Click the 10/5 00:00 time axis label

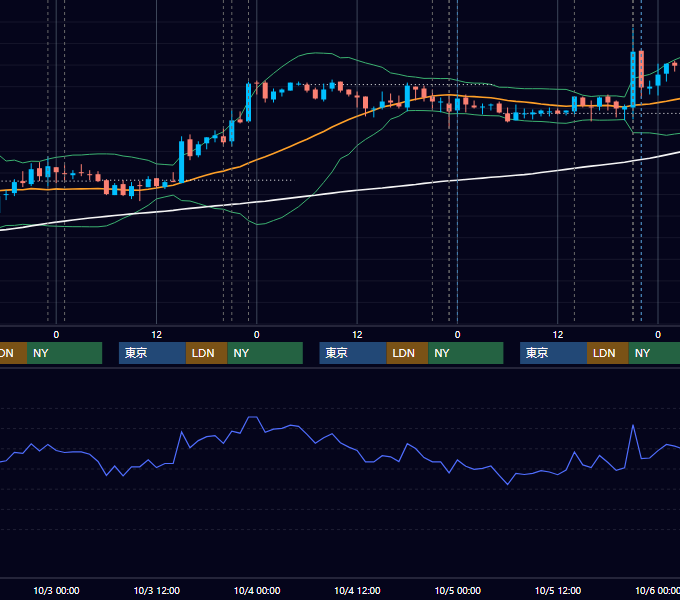click(x=458, y=590)
